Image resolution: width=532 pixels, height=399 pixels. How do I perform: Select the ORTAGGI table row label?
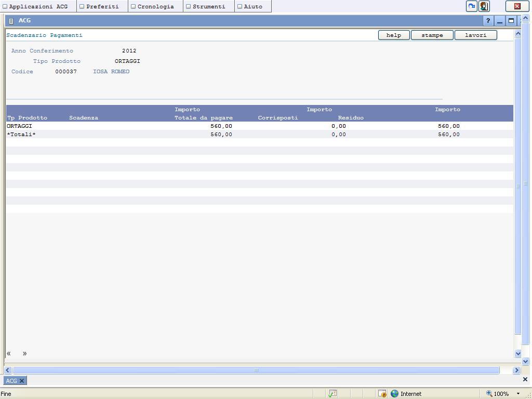[19, 126]
